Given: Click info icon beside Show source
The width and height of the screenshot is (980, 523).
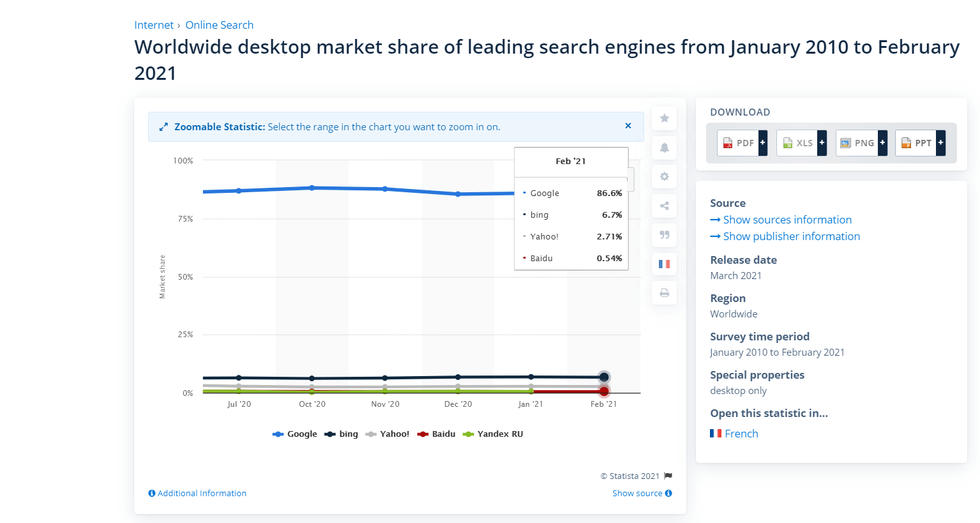Looking at the screenshot, I should [668, 494].
